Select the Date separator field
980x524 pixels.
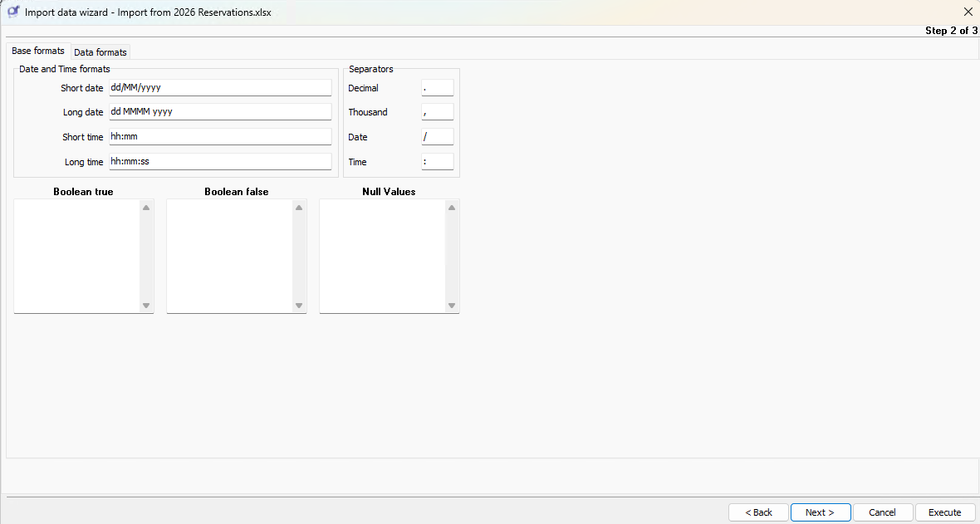pyautogui.click(x=437, y=137)
